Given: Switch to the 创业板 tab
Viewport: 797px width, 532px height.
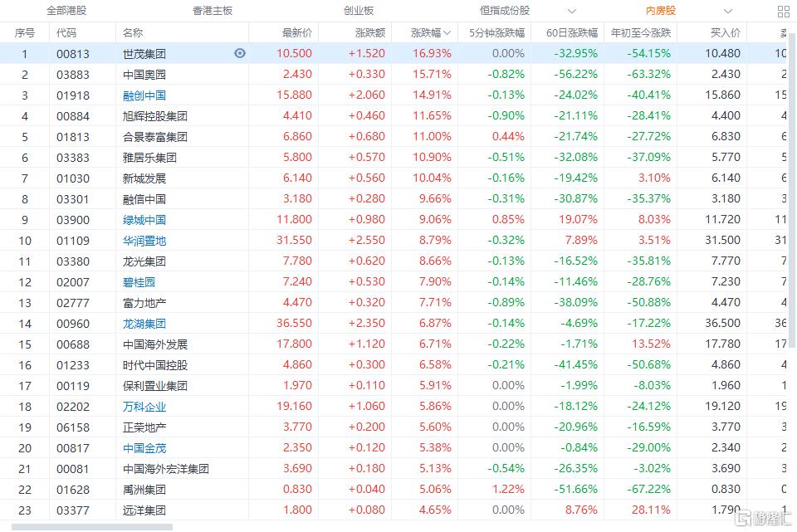Looking at the screenshot, I should tap(359, 11).
